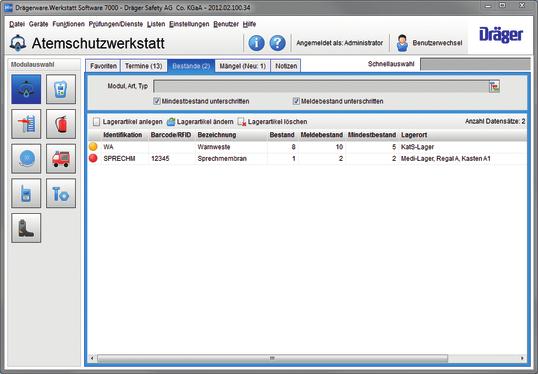Click the Modul, Art, Typ field

tap(321, 86)
